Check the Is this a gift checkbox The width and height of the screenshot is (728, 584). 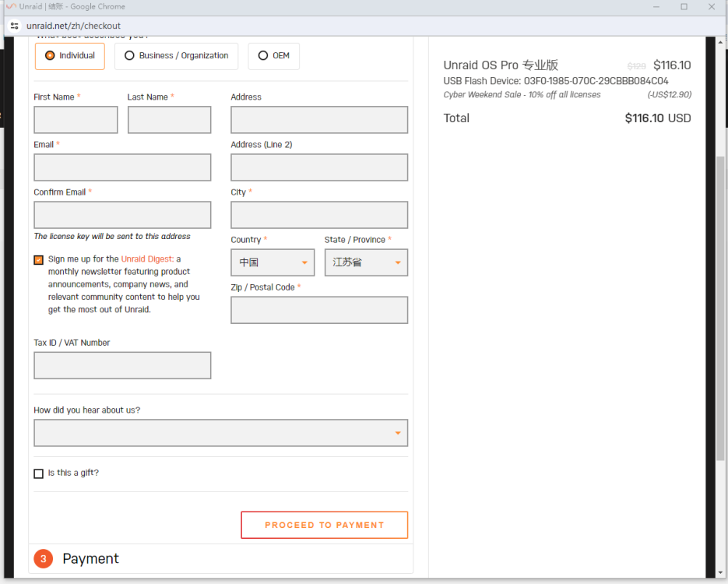coord(38,473)
